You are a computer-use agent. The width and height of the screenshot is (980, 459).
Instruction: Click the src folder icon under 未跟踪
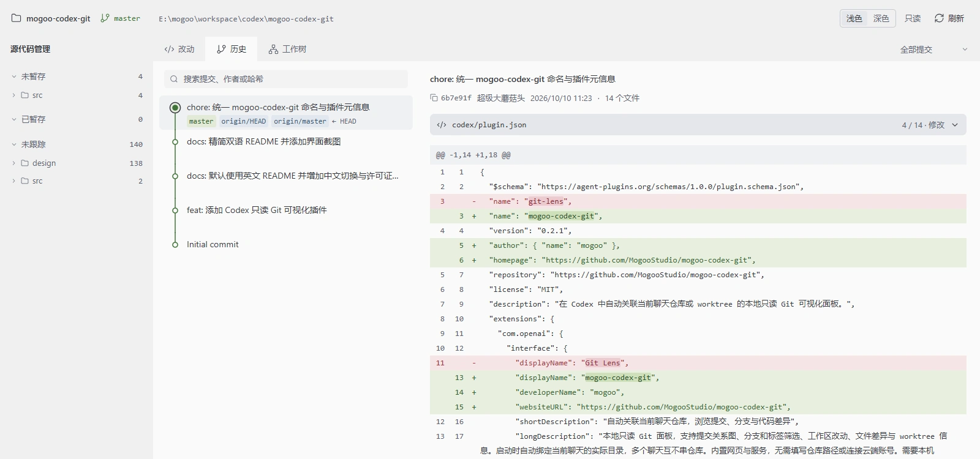click(25, 181)
